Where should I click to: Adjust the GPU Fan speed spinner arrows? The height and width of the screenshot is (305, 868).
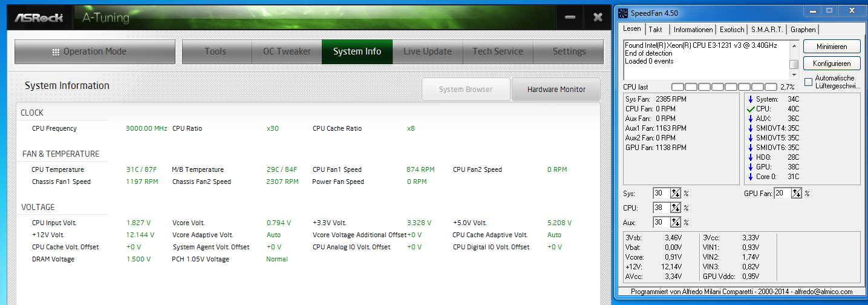pyautogui.click(x=797, y=194)
